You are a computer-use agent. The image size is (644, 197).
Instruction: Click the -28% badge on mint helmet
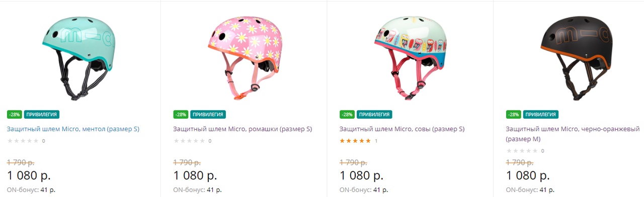[x=14, y=115]
